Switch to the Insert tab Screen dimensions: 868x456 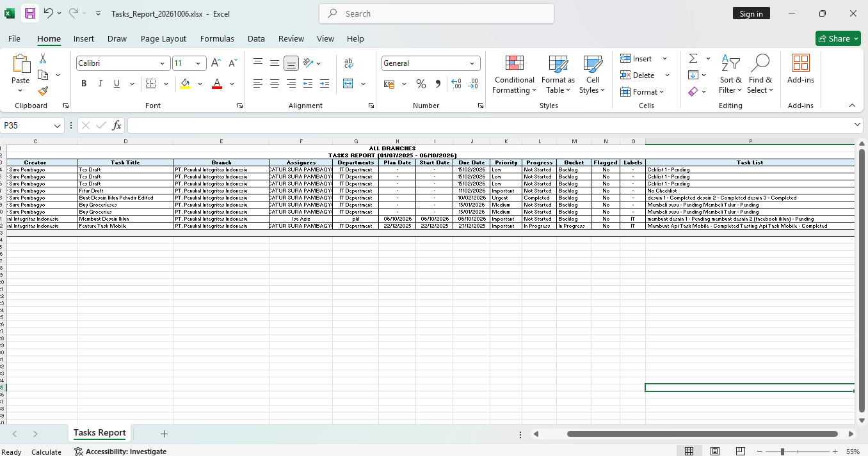pyautogui.click(x=84, y=38)
